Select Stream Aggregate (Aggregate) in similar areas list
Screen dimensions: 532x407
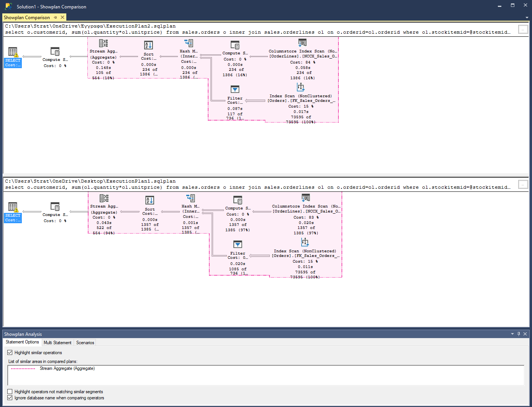click(67, 368)
